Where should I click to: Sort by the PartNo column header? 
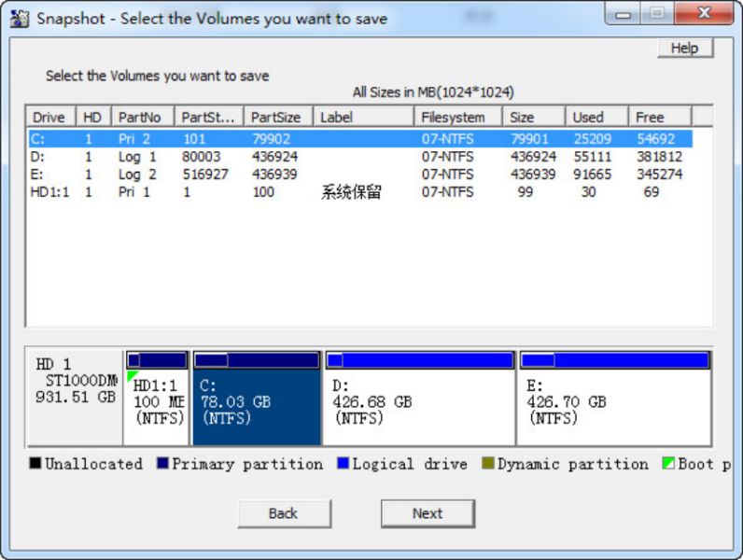coord(143,117)
